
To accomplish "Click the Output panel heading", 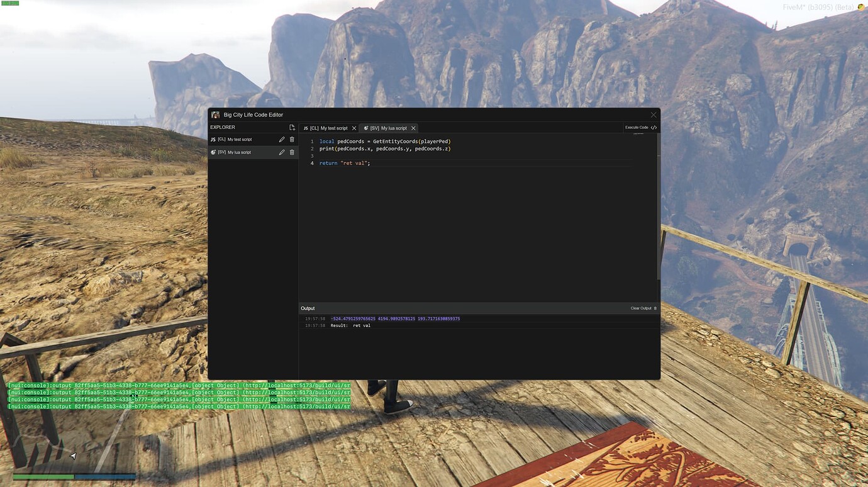I will pos(308,308).
